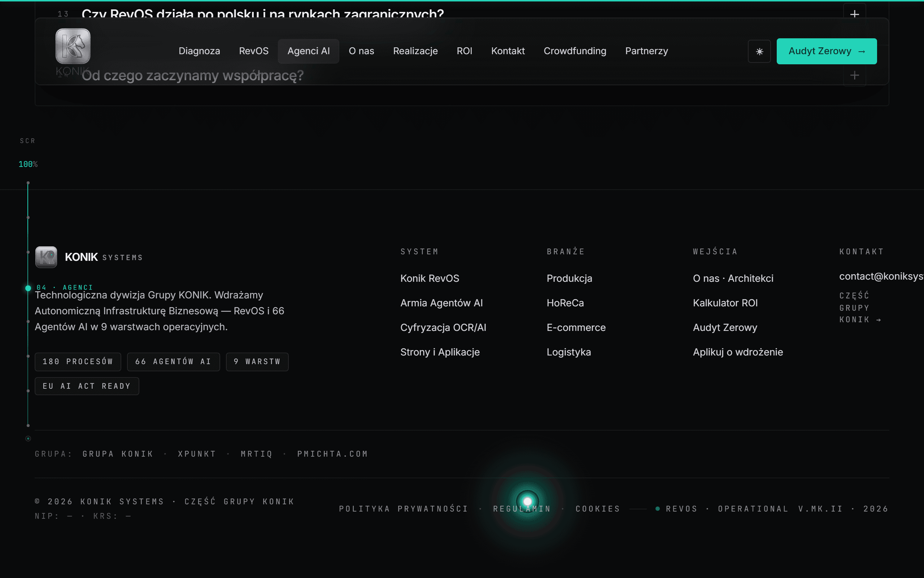Open the "O nas · Architekci" footer link
The image size is (924, 578).
(733, 278)
